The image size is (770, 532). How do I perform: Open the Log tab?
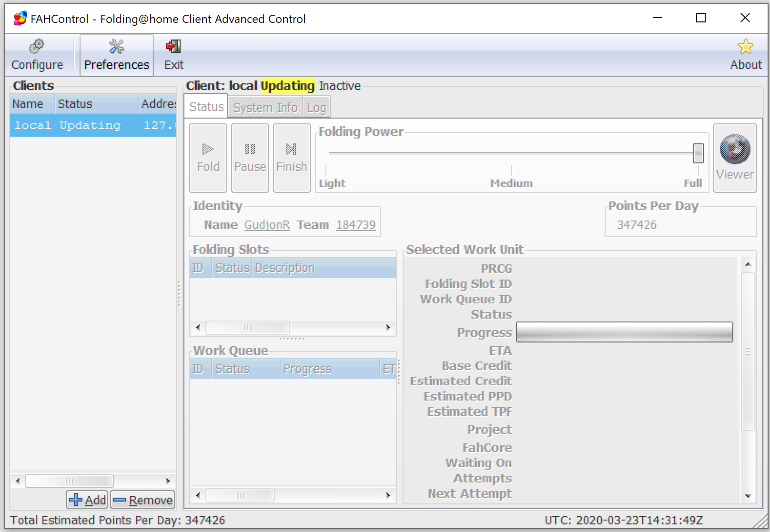tap(316, 108)
